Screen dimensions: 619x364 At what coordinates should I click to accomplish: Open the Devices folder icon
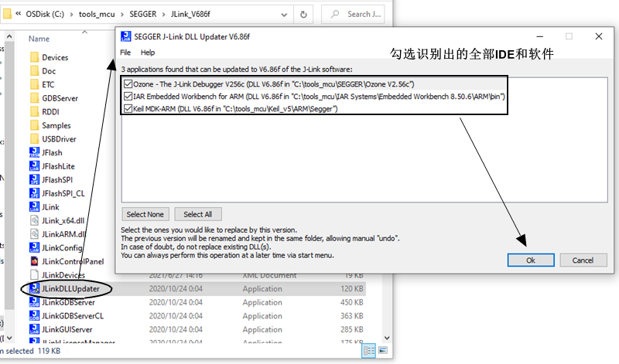(x=34, y=57)
